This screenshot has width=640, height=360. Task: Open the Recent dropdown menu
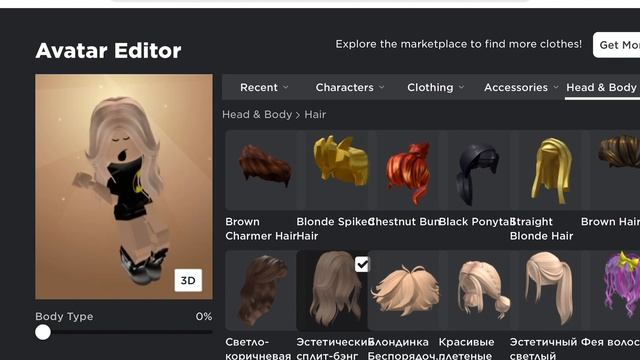264,87
